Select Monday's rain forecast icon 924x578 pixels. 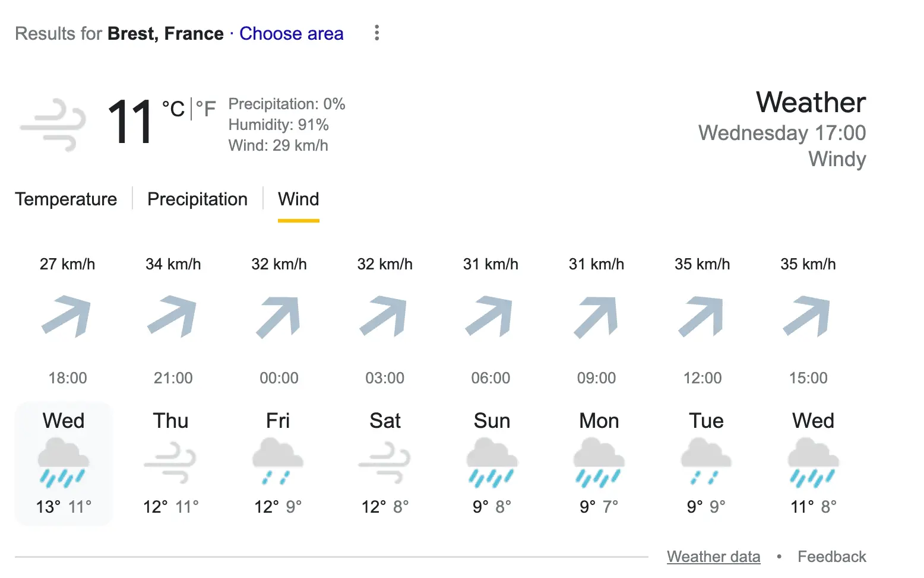pyautogui.click(x=599, y=462)
